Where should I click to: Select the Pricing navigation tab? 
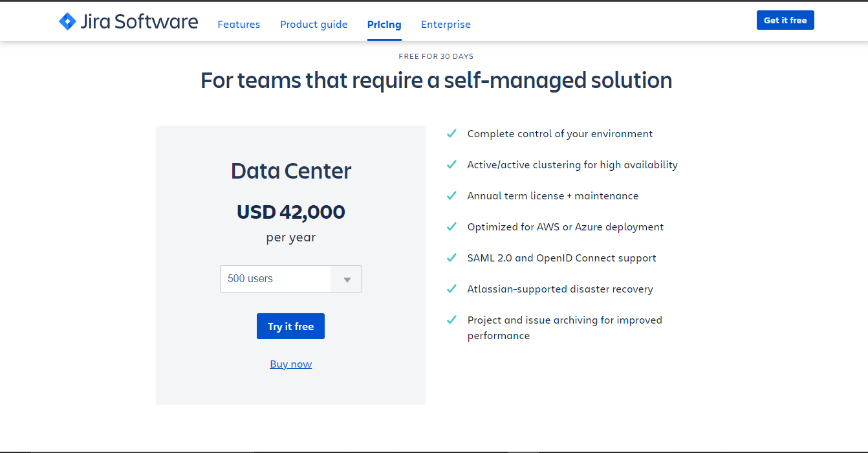point(384,25)
